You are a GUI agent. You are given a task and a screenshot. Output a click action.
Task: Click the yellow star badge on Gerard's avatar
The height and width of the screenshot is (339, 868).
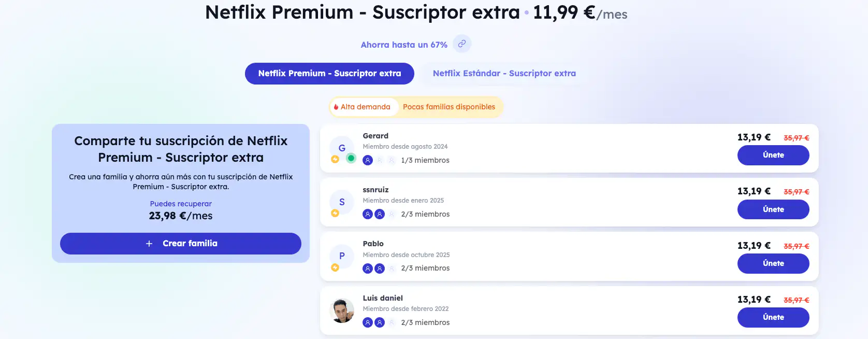click(x=335, y=160)
